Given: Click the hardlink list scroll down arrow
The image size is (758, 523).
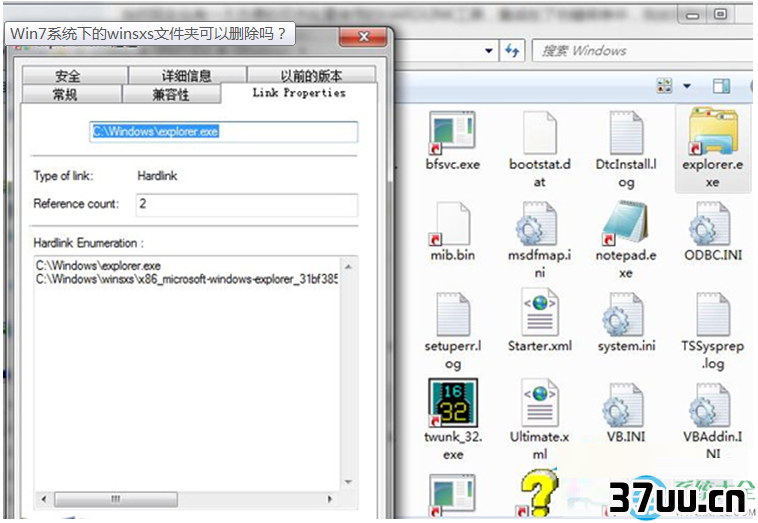Looking at the screenshot, I should (x=349, y=482).
